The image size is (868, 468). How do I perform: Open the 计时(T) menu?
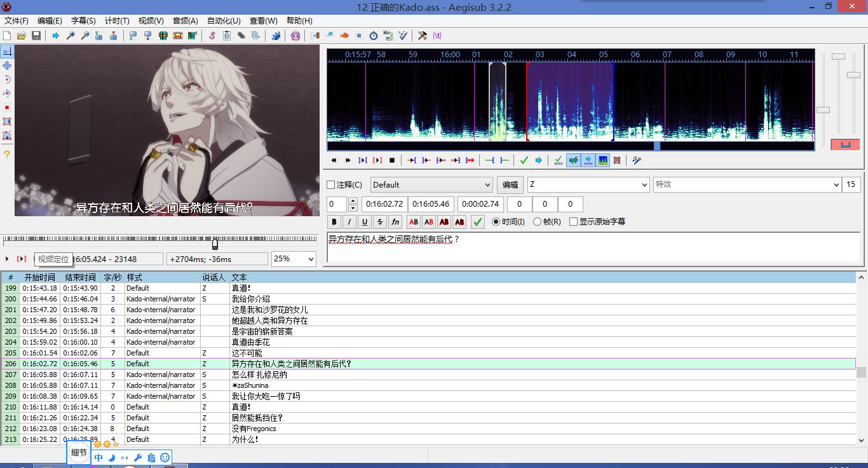[x=117, y=21]
